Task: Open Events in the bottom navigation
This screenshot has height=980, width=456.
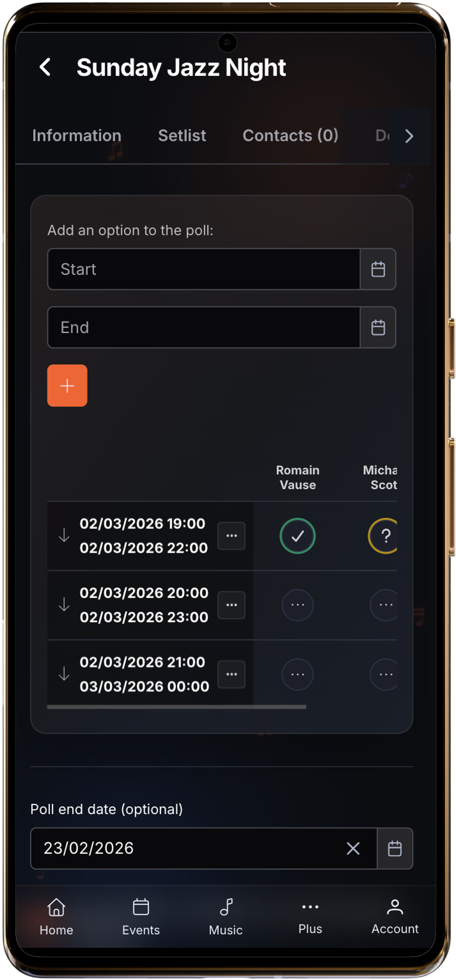Action: point(141,917)
